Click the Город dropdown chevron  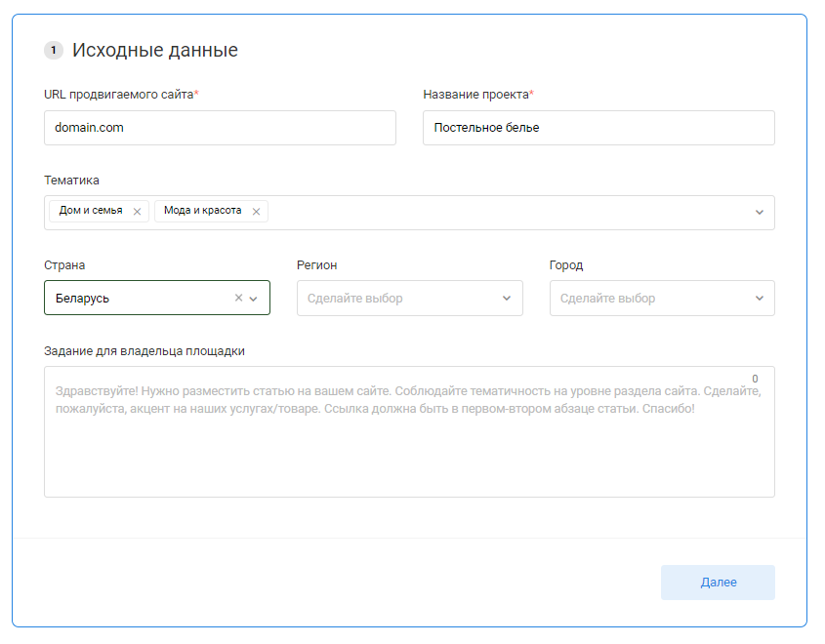(x=760, y=299)
